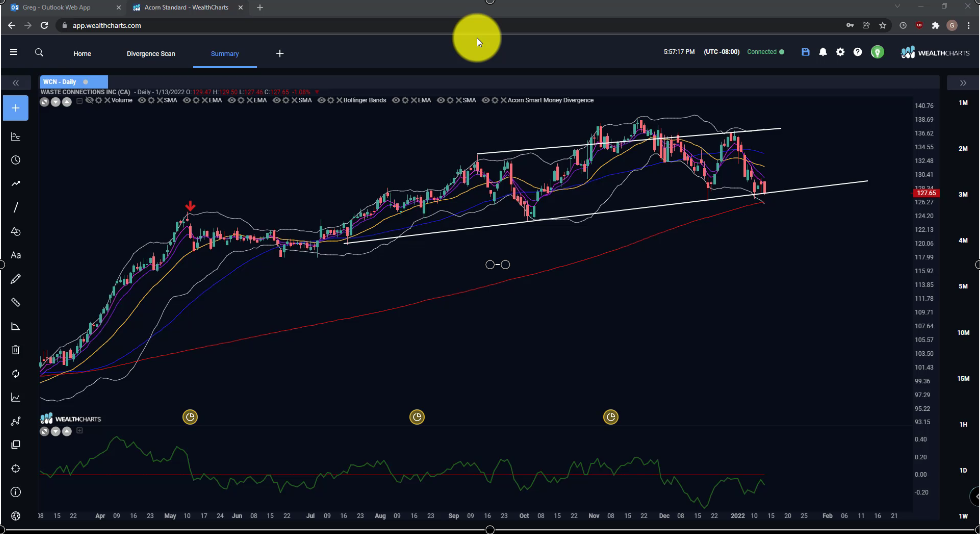Switch to Acorn Standard - WealthCharts browser tab
This screenshot has height=534, width=980.
186,8
